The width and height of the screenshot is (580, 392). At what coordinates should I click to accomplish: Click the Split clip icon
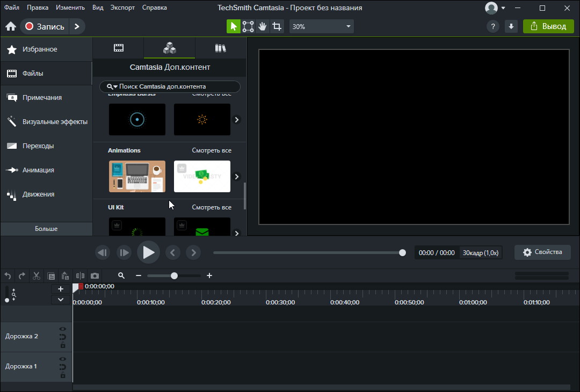pyautogui.click(x=80, y=276)
